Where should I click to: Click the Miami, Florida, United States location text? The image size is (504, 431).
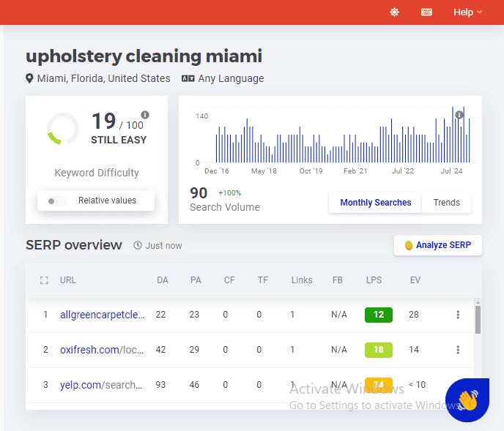pos(103,78)
